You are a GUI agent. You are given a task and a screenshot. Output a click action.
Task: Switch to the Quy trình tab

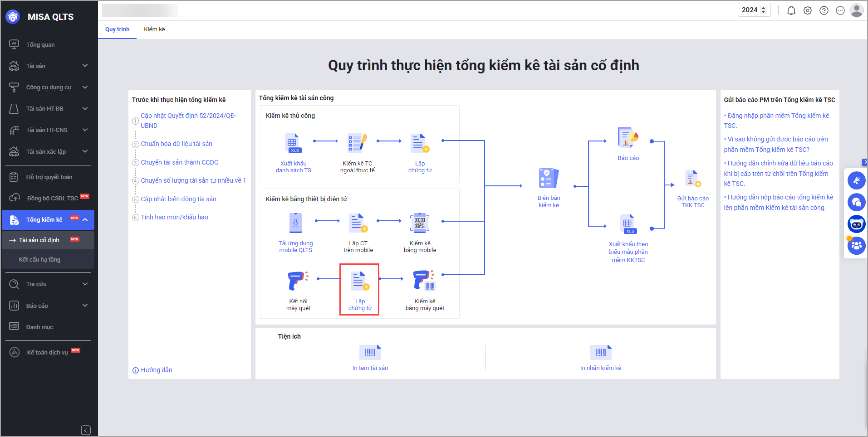pos(117,29)
